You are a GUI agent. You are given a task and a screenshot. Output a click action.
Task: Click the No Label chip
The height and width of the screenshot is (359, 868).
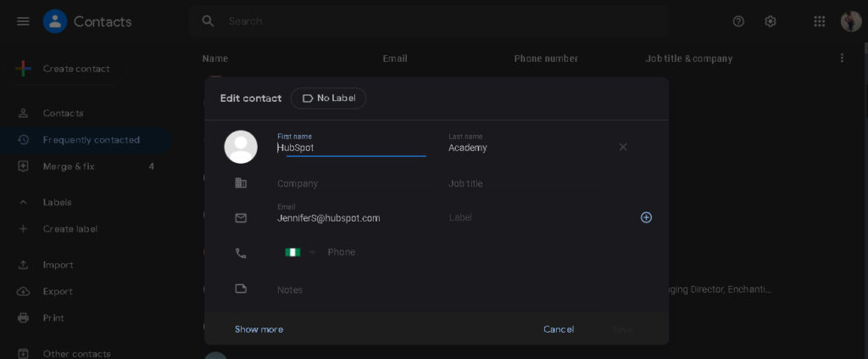click(x=328, y=98)
